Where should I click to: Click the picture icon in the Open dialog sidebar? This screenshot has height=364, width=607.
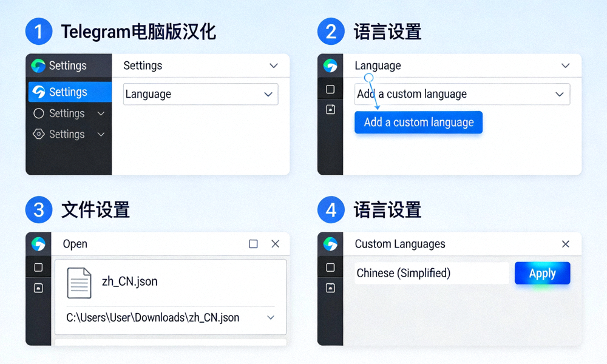38,288
